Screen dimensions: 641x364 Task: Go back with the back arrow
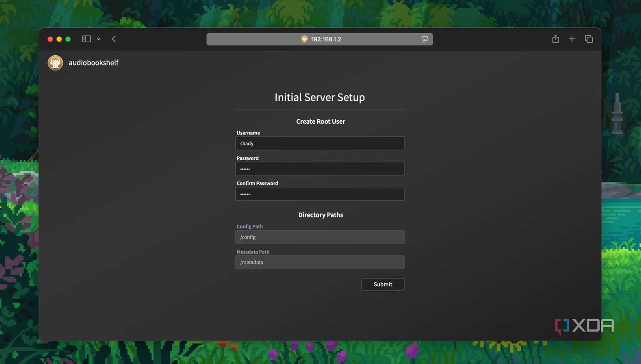pos(114,39)
